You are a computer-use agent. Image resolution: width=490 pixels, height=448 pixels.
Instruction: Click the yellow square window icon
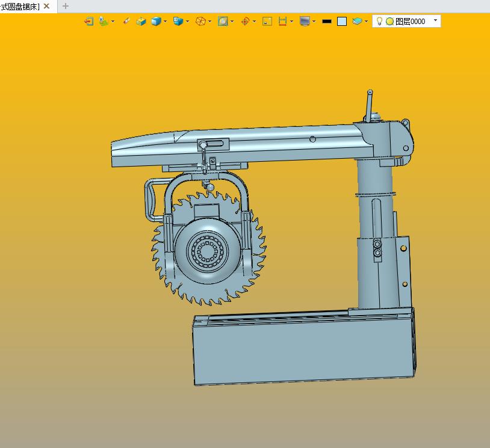pyautogui.click(x=267, y=21)
